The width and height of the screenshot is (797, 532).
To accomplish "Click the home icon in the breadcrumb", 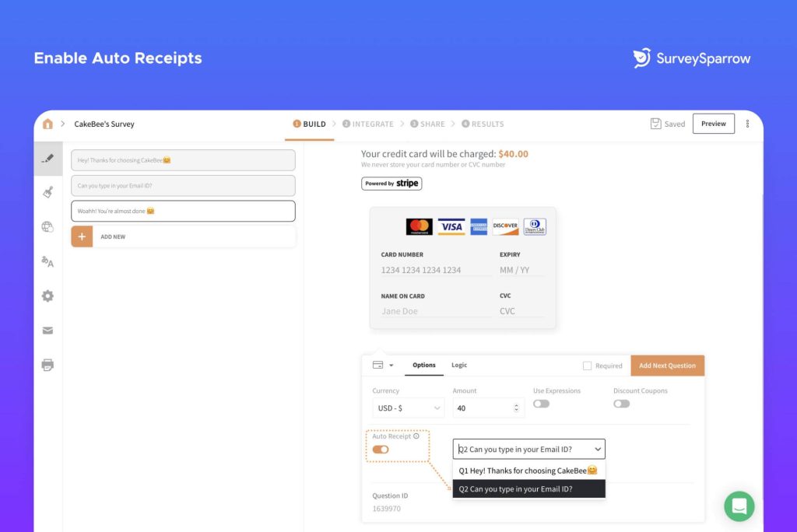I will click(x=47, y=124).
